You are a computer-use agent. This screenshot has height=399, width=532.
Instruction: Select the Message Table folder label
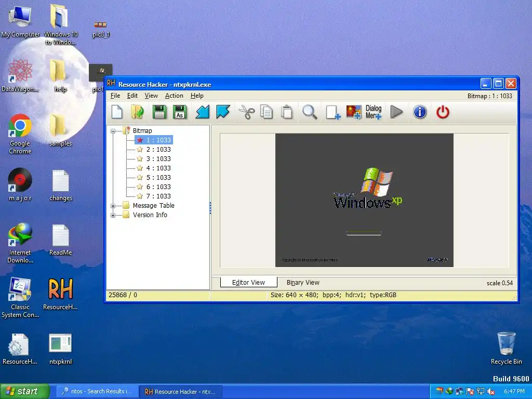[154, 206]
